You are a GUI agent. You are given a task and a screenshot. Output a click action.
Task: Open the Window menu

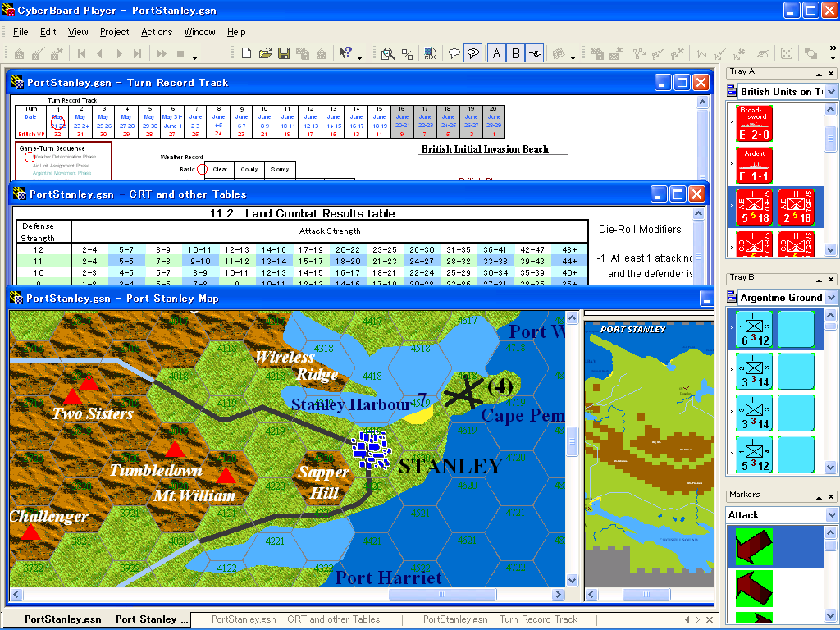pos(199,32)
